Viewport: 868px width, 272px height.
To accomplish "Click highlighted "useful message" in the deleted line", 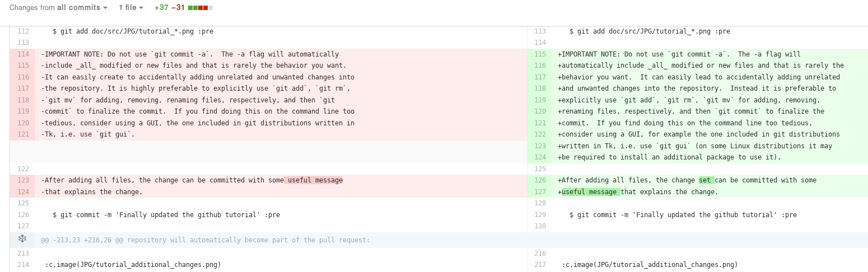I will [314, 180].
